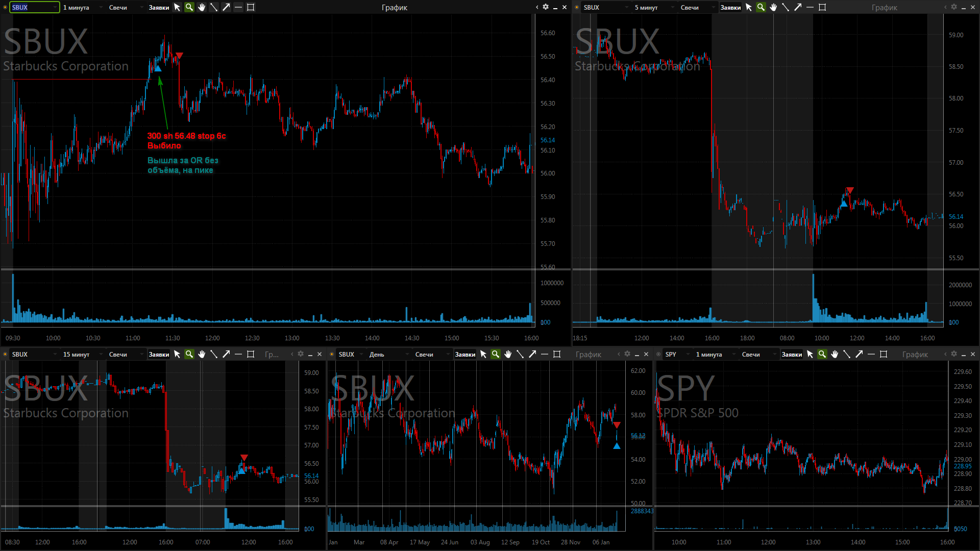The width and height of the screenshot is (980, 551).
Task: Select the cursor tool in the 1-minute SBUX chart
Action: coord(177,7)
